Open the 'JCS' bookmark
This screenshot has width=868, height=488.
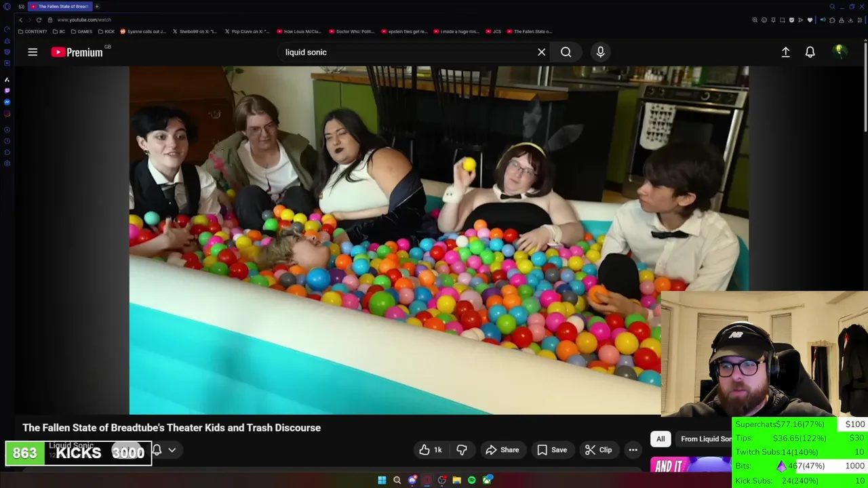tap(494, 31)
